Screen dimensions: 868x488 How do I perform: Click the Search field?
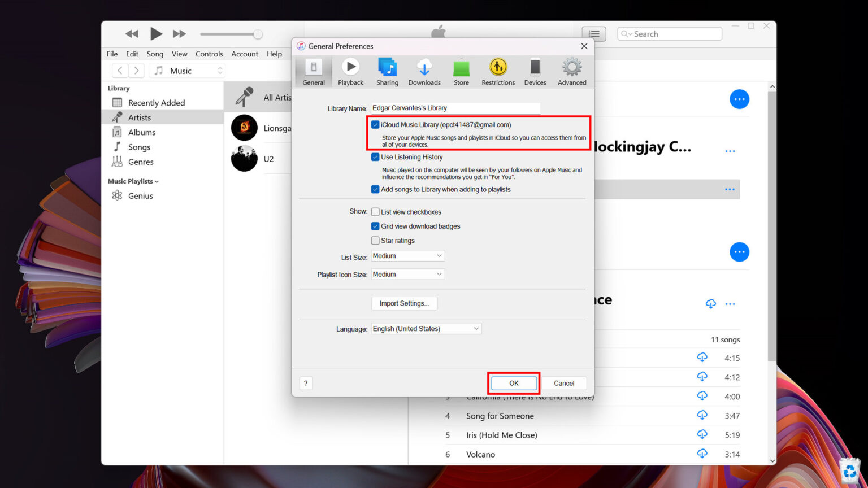click(669, 33)
